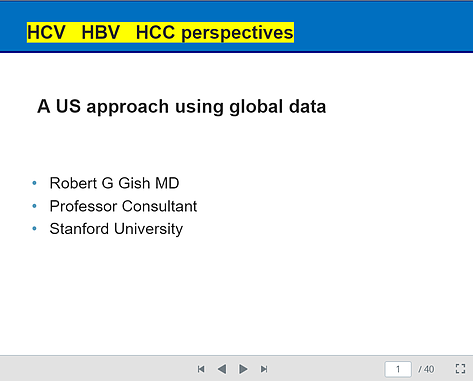This screenshot has width=473, height=381.
Task: Click the '/ 40' total slides label
Action: [426, 369]
